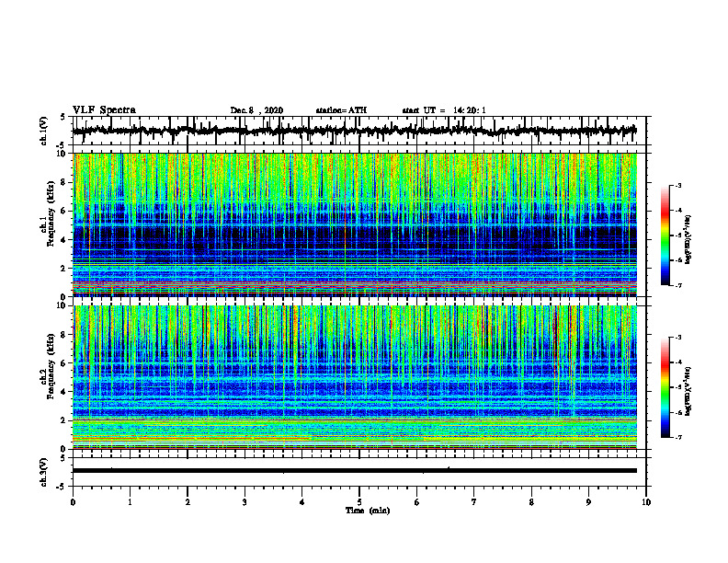The width and height of the screenshot is (728, 563).
Task: Click the ch.2 spectrogram plot
Action: click(x=355, y=377)
